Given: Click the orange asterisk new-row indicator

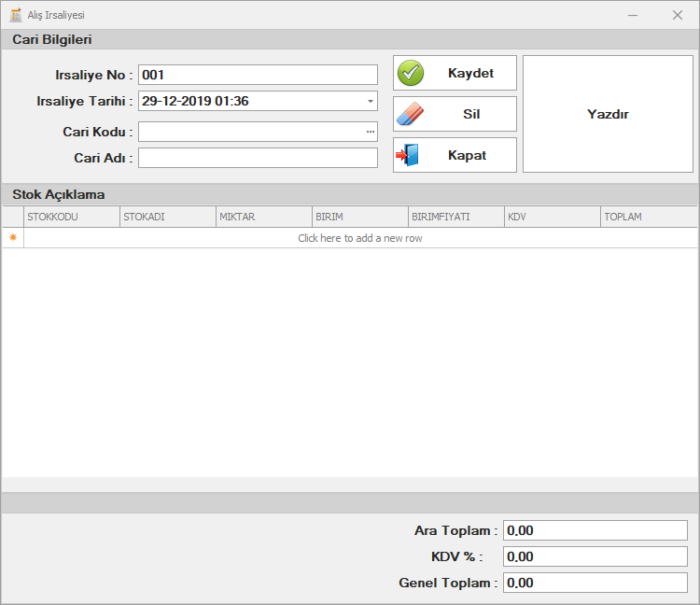Looking at the screenshot, I should (x=13, y=237).
